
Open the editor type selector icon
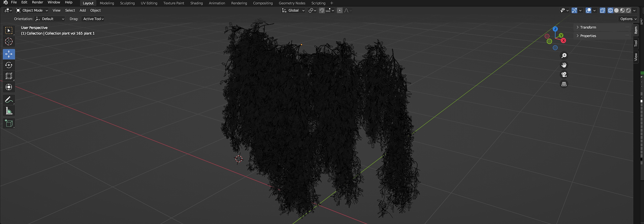(x=8, y=10)
